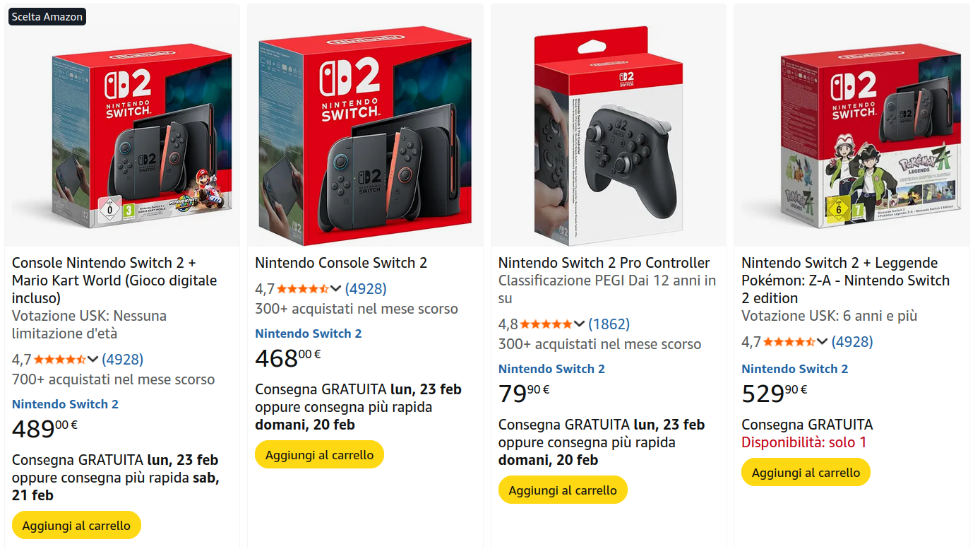Add Nintendo Console Switch 2 to cart
Image resolution: width=980 pixels, height=549 pixels.
319,455
